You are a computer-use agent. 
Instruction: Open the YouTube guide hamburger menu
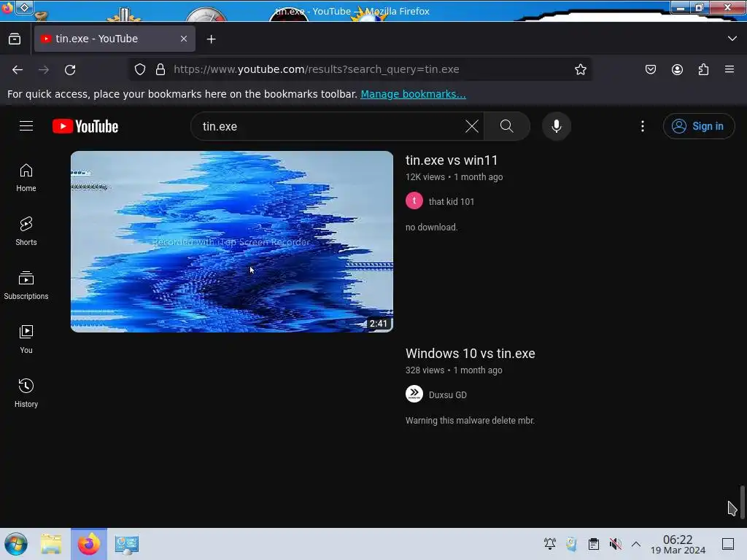[26, 126]
